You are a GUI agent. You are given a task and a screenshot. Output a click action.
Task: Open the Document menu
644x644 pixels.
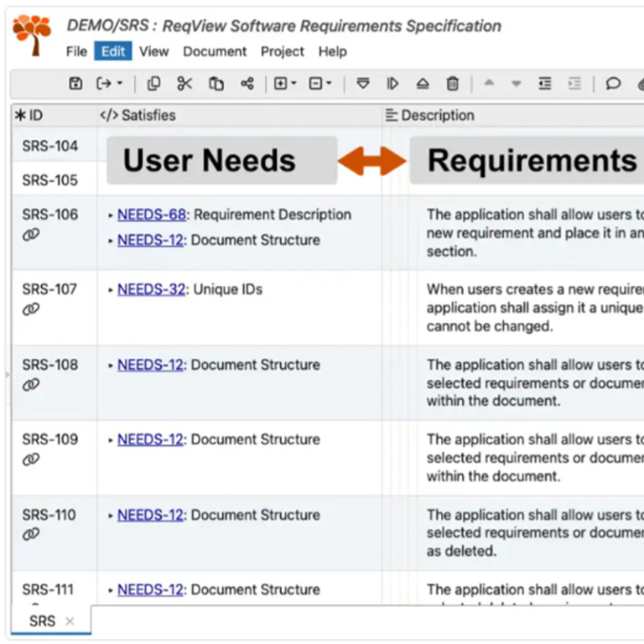click(x=215, y=51)
